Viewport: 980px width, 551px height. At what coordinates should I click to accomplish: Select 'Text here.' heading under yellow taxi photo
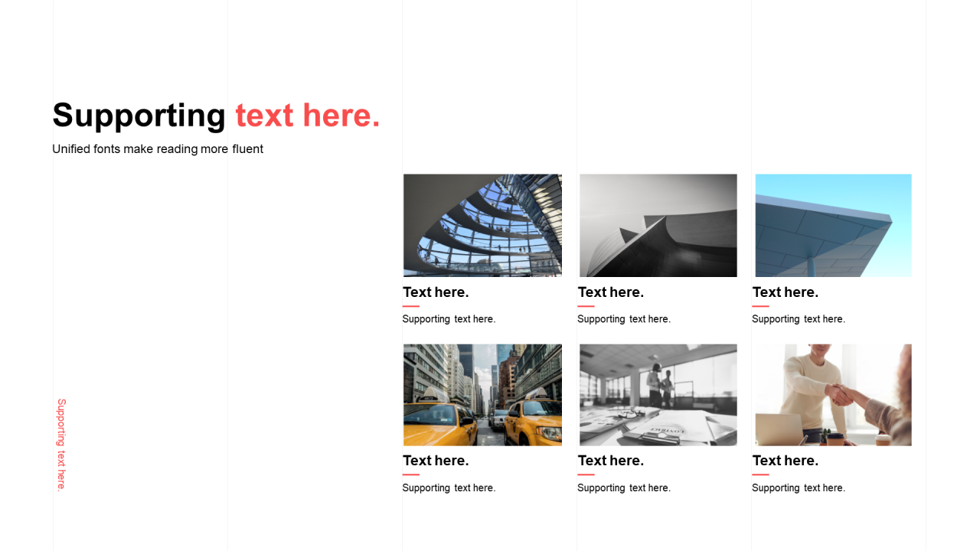[x=436, y=461]
